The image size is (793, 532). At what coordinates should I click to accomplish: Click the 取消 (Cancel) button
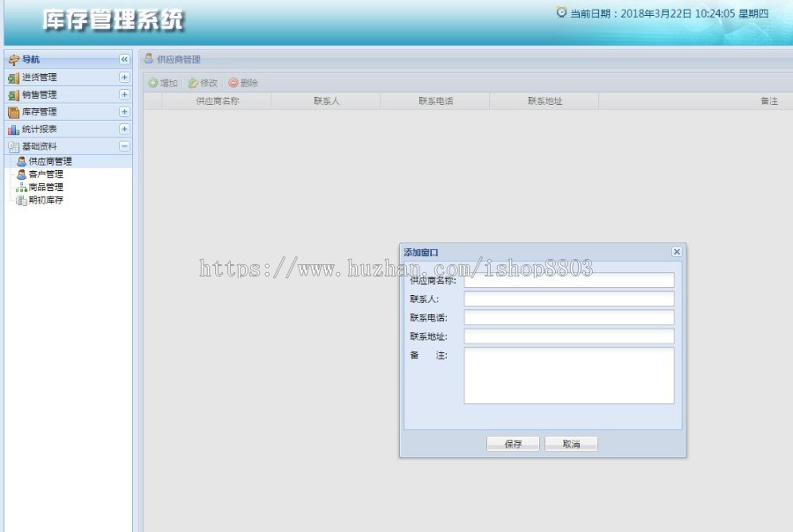tap(571, 443)
